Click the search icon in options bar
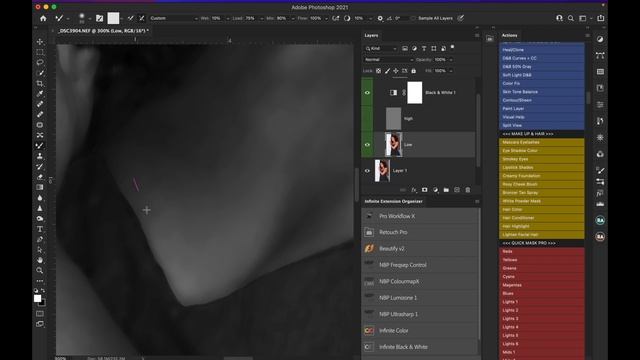The height and width of the screenshot is (360, 640). (x=571, y=18)
